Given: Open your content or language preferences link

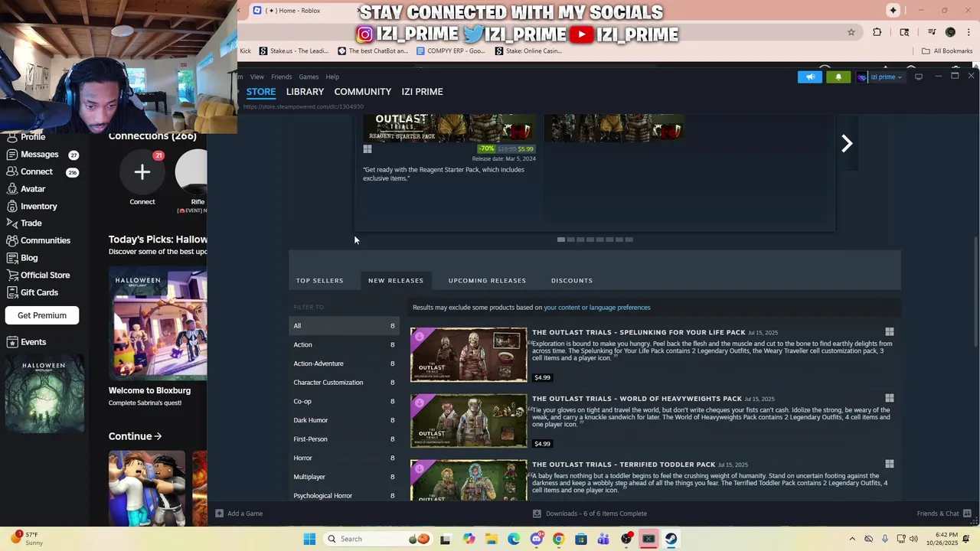Looking at the screenshot, I should tap(597, 308).
